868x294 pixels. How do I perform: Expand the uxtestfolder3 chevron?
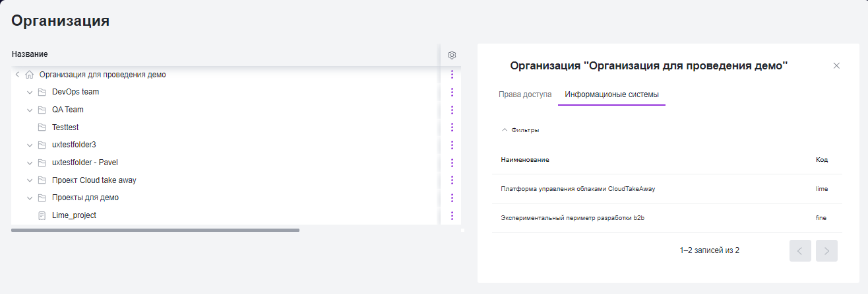coord(30,145)
